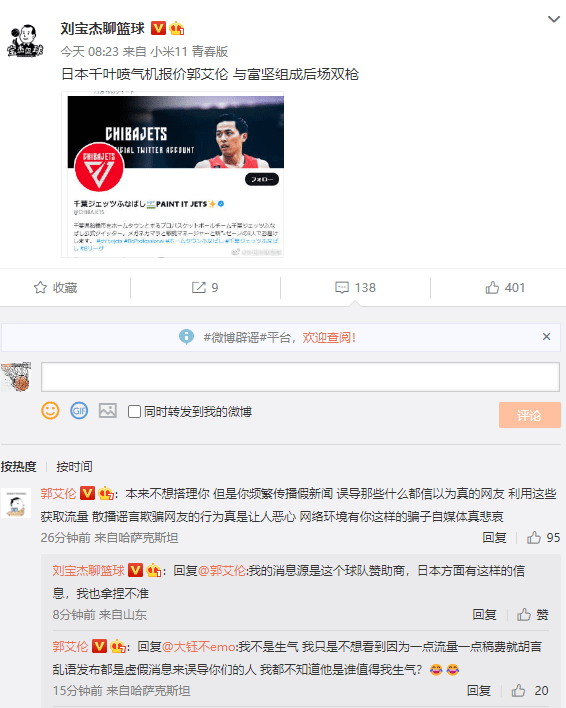Click the comment icon showing 138
The image size is (566, 708).
(x=342, y=288)
